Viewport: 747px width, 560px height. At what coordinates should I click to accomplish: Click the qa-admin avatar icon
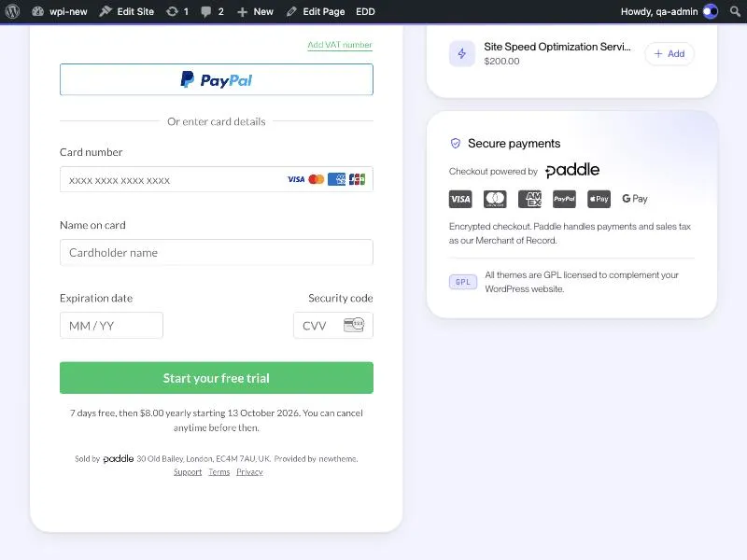click(711, 11)
